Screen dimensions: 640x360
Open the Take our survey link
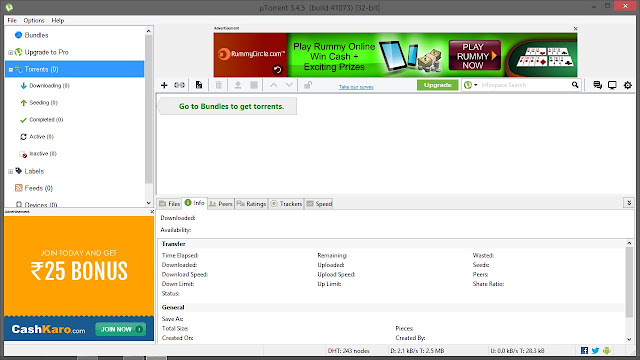[356, 87]
